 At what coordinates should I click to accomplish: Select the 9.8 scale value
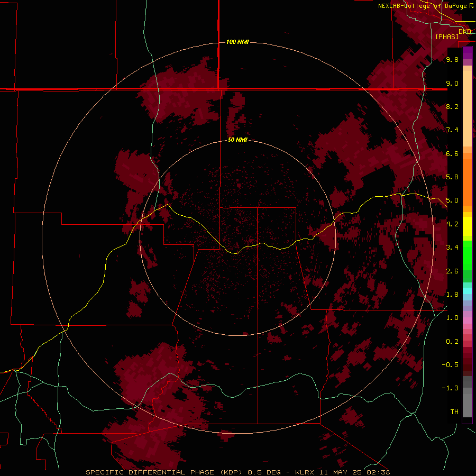click(x=452, y=59)
